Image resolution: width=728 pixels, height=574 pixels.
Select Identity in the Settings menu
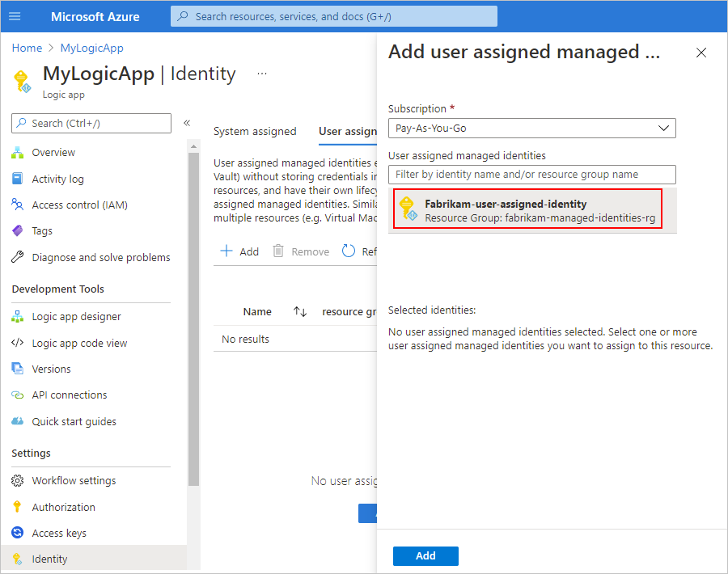[x=49, y=559]
